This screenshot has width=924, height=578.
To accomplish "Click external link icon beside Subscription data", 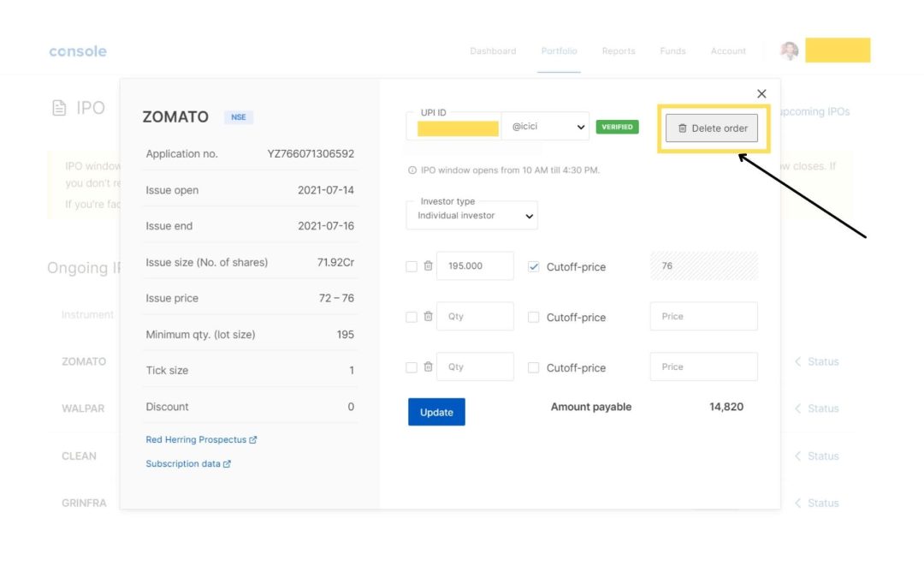I will point(227,464).
